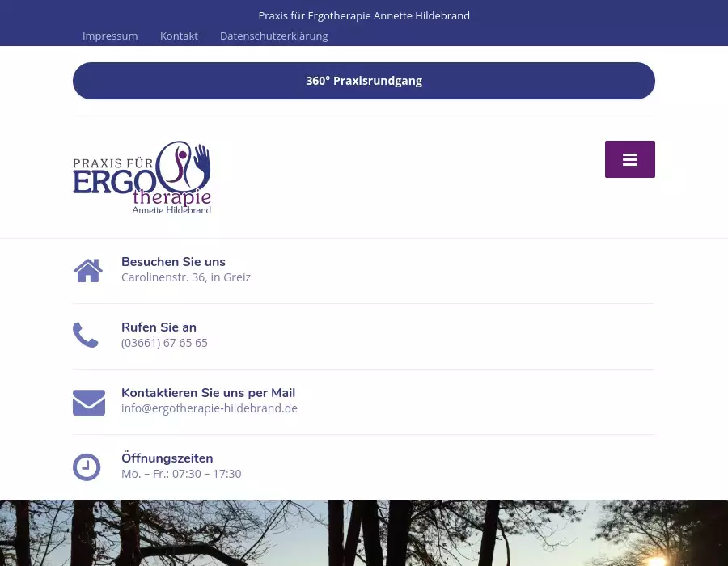Click the opening hours Mo. – Fr. text
The width and height of the screenshot is (728, 566).
pyautogui.click(x=181, y=474)
